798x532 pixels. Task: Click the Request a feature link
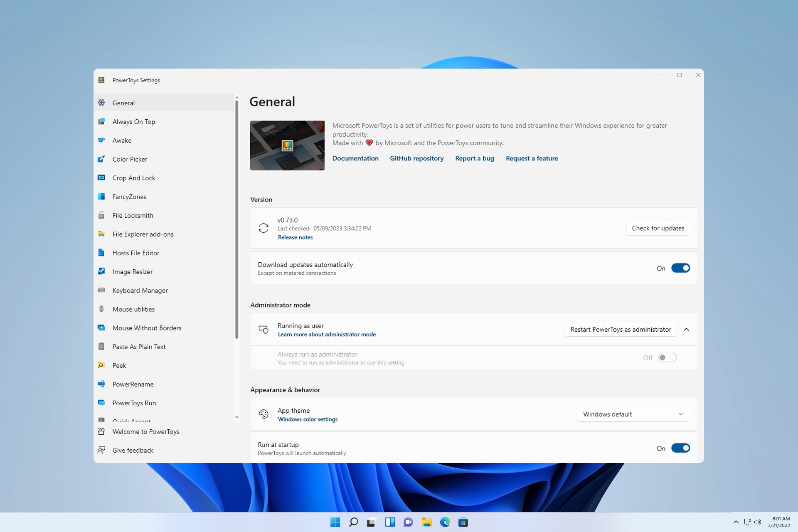click(532, 158)
